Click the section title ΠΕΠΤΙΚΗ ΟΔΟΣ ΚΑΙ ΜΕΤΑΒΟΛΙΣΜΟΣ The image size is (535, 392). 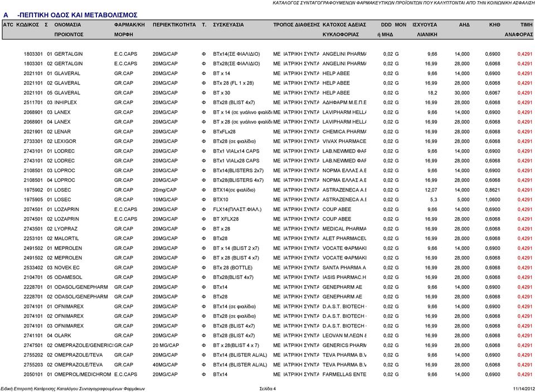pyautogui.click(x=77, y=15)
